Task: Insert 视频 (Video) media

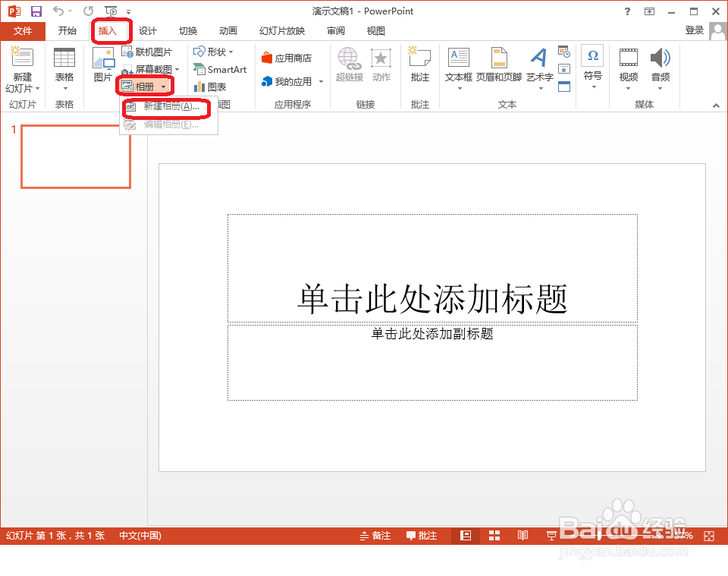Action: coord(629,68)
